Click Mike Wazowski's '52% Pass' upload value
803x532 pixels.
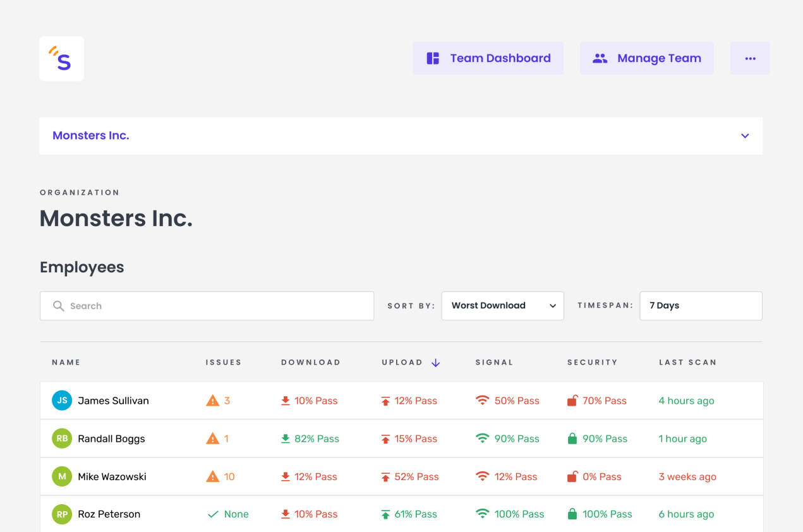(x=416, y=476)
